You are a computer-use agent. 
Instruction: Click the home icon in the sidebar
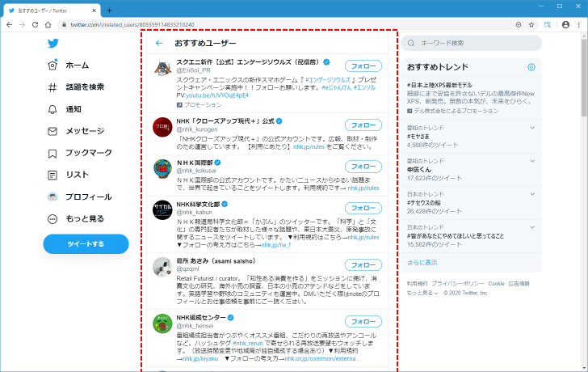tap(52, 66)
